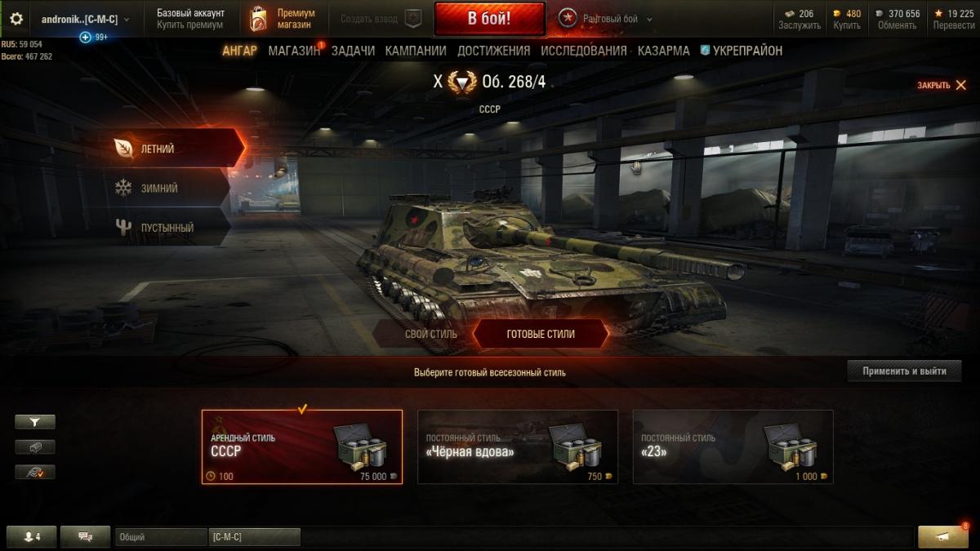Image resolution: width=980 pixels, height=551 pixels.
Task: Open the settings gear menu
Action: click(x=16, y=18)
